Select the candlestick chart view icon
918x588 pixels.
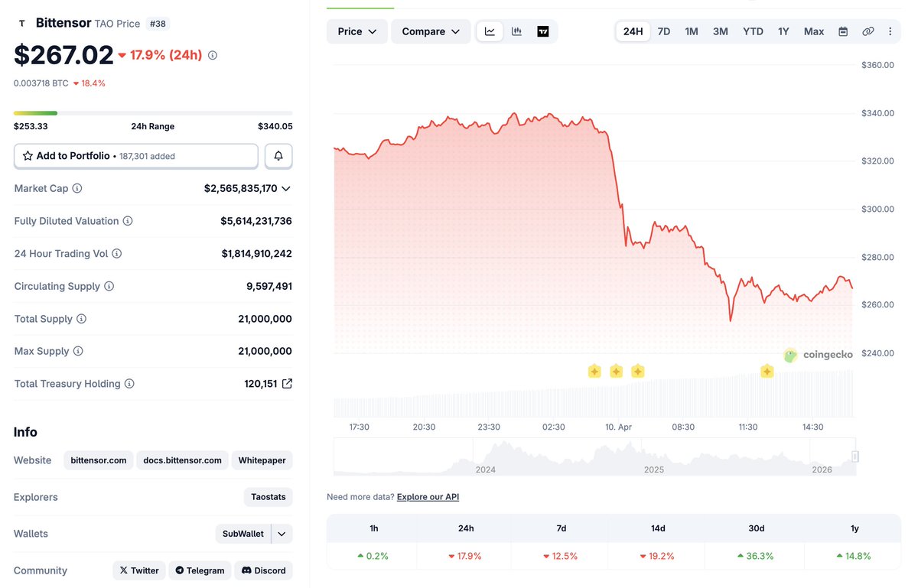click(516, 31)
